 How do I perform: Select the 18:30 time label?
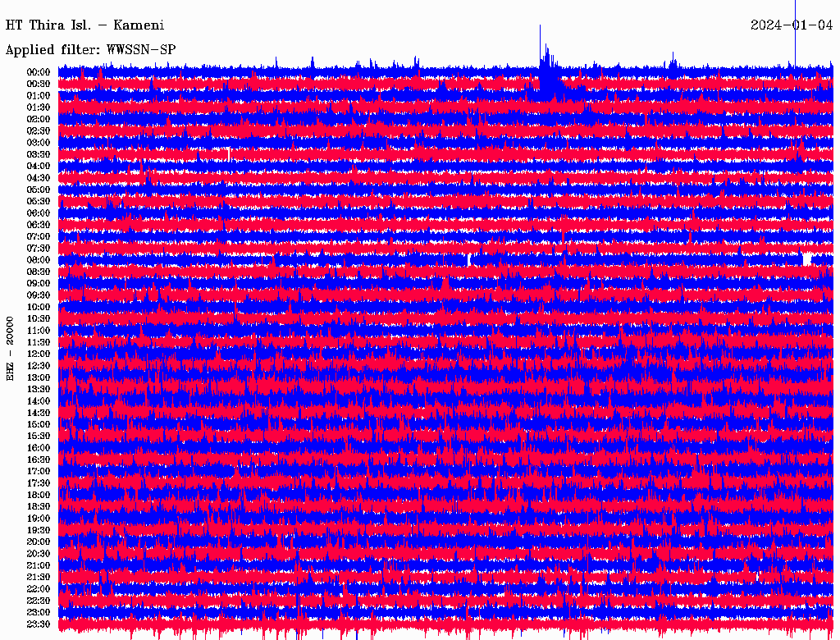pos(39,506)
